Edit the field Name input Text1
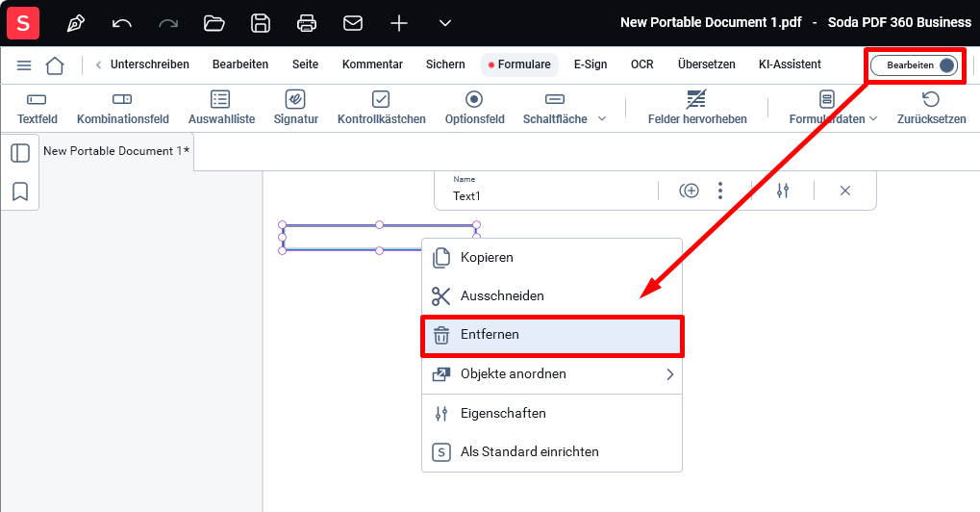Screen dimensions: 980x512 tap(550, 195)
